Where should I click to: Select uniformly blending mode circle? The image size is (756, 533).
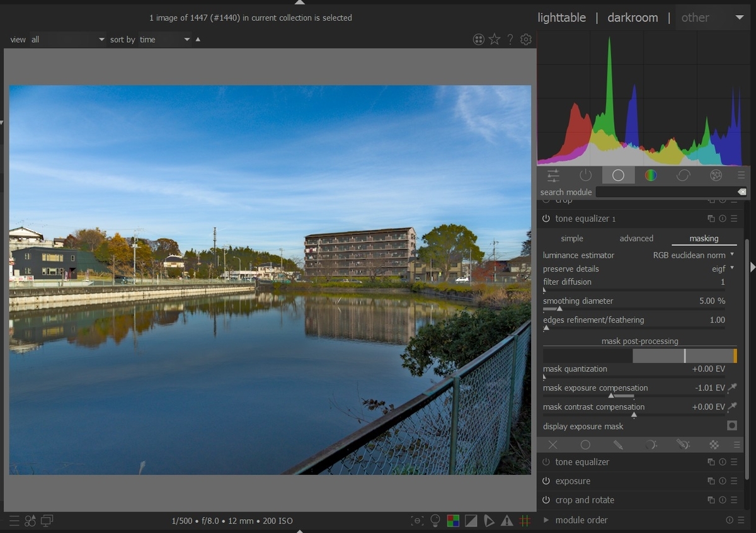pyautogui.click(x=585, y=445)
